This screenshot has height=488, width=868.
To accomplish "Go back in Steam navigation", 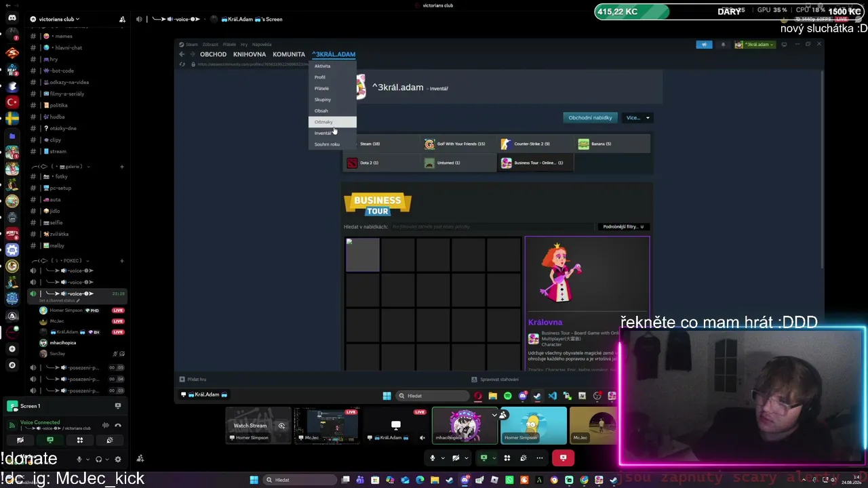I will coord(182,54).
